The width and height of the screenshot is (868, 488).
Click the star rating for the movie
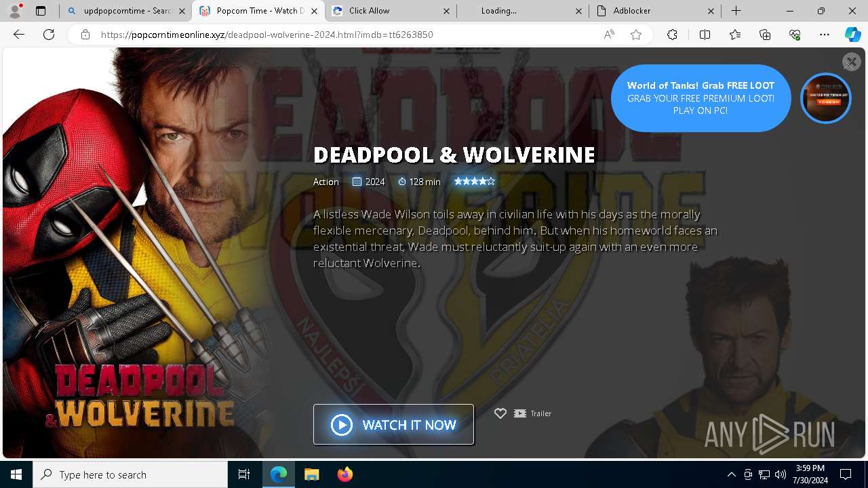475,182
